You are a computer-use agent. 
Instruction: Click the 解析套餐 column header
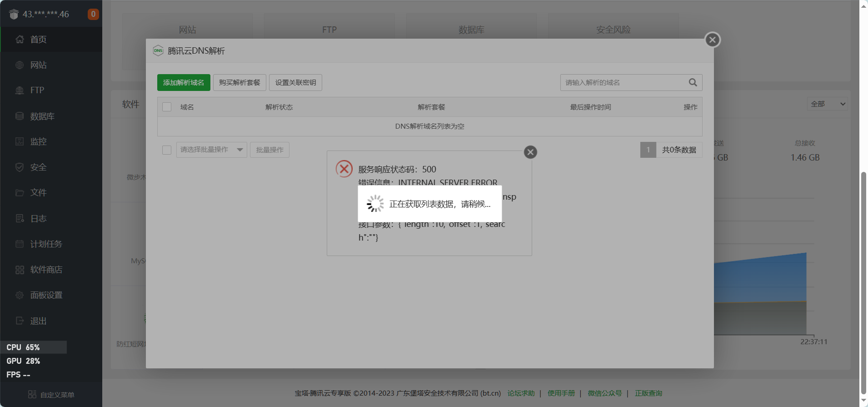point(431,107)
